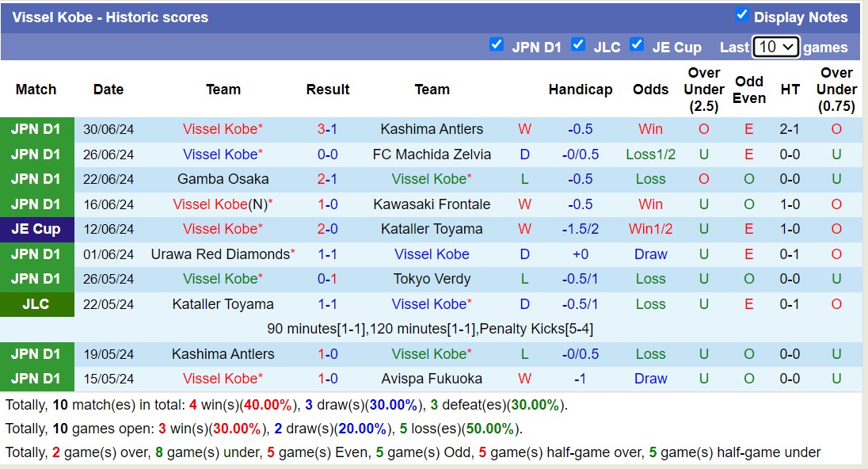
Task: Click Tokyo Verdy team name
Action: [x=432, y=279]
